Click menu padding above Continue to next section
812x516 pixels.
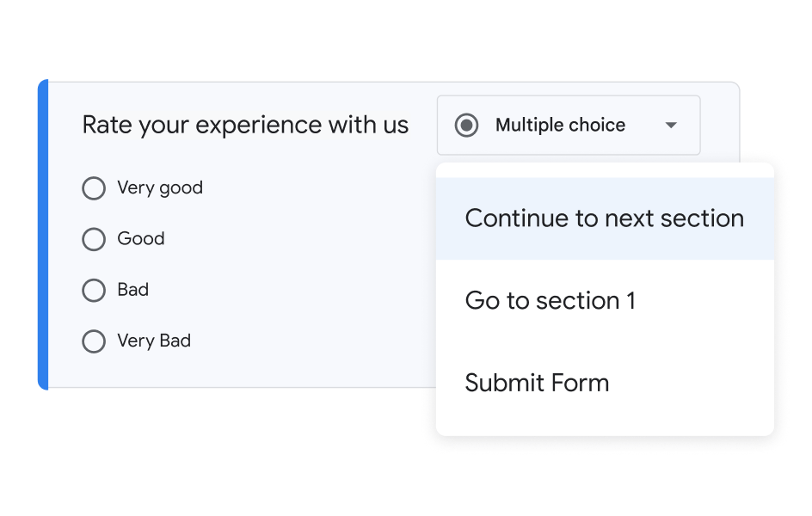(604, 170)
